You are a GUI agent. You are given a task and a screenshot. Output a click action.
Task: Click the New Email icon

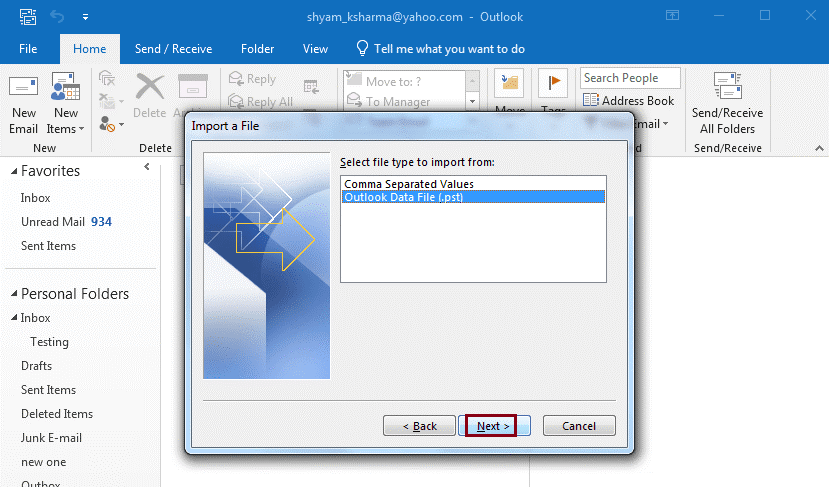[23, 88]
